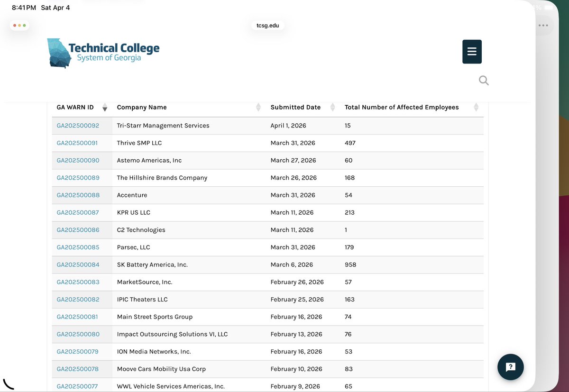
Task: Open WARN notice GA202500080
Action: 78,334
